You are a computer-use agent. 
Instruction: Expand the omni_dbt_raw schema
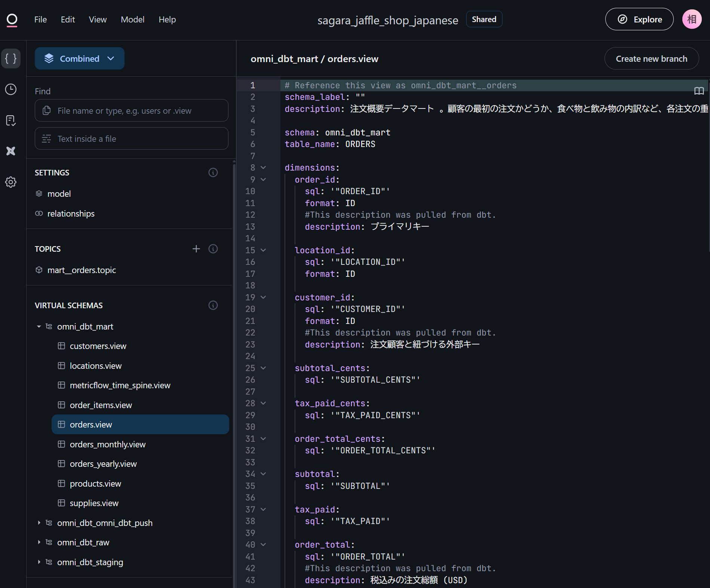[x=39, y=542]
